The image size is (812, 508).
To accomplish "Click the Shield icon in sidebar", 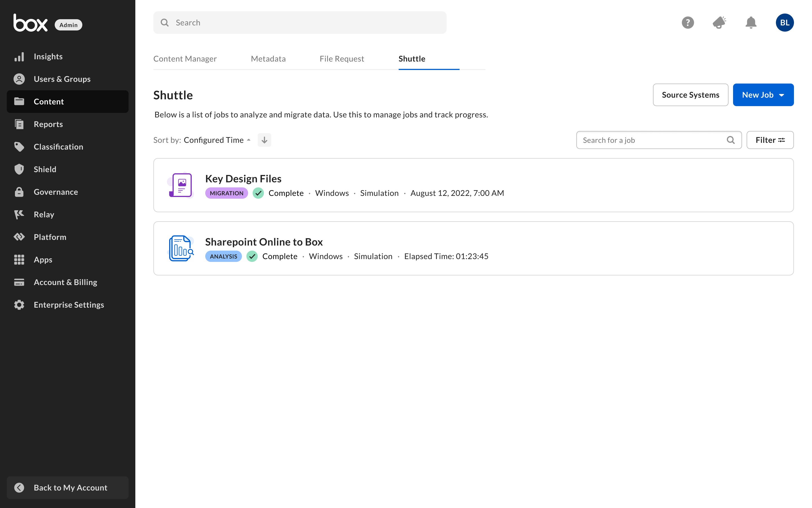I will tap(19, 169).
